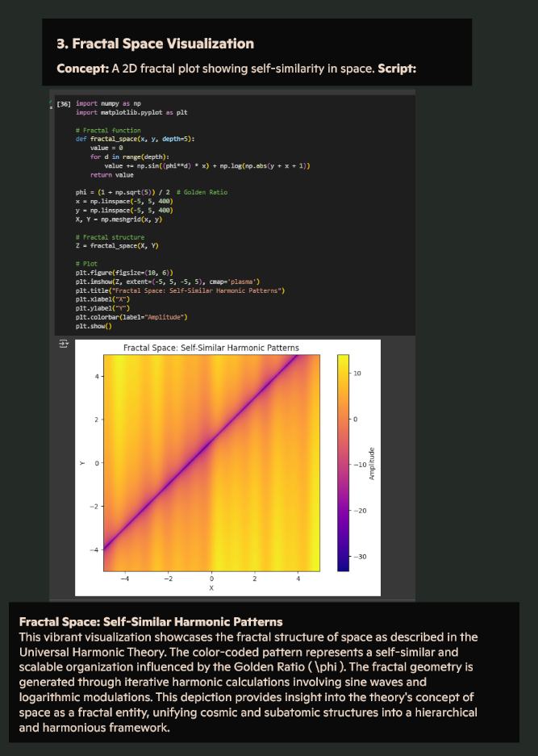Click the X axis label under the plot
This screenshot has height=756, width=538.
click(211, 588)
